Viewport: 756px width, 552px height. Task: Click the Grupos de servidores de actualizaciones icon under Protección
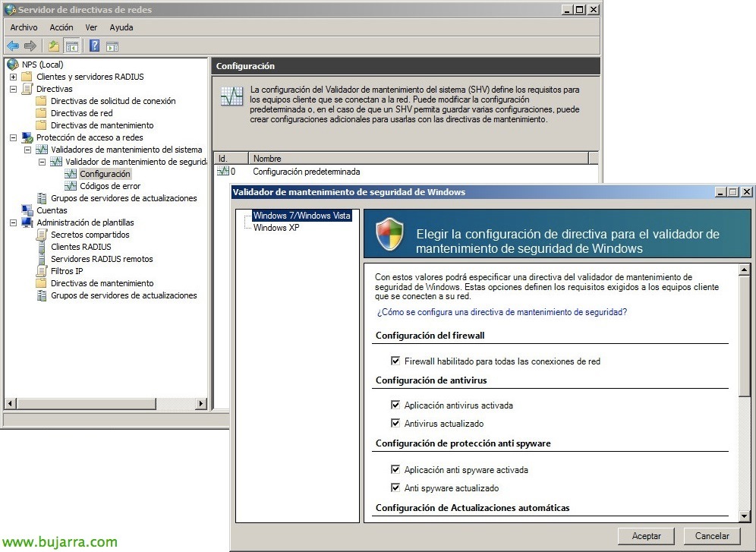(x=42, y=198)
